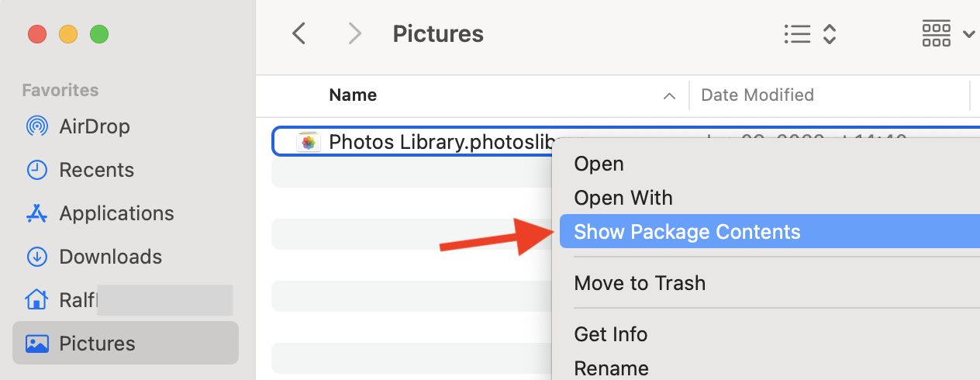Click the Applications sidebar icon
This screenshot has width=980, height=380.
(37, 212)
